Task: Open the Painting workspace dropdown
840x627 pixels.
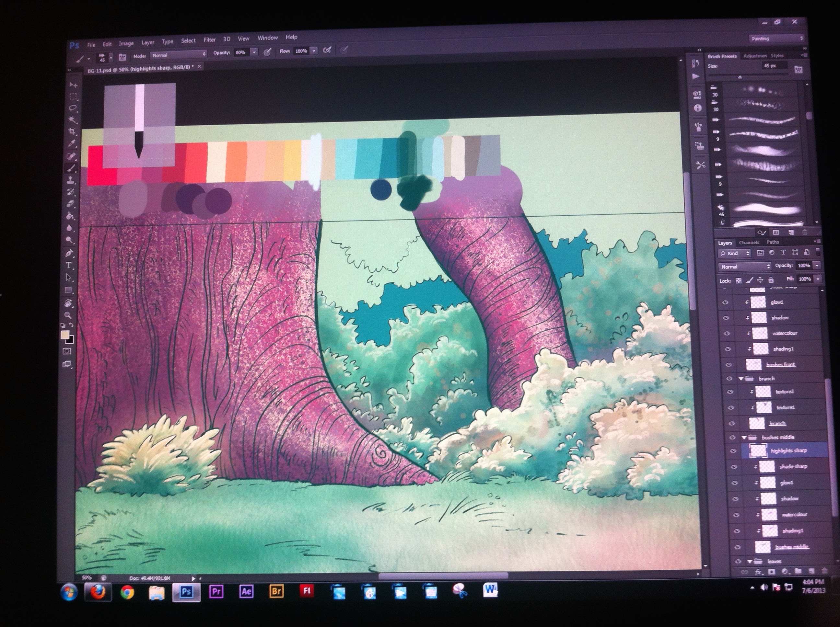Action: click(777, 38)
